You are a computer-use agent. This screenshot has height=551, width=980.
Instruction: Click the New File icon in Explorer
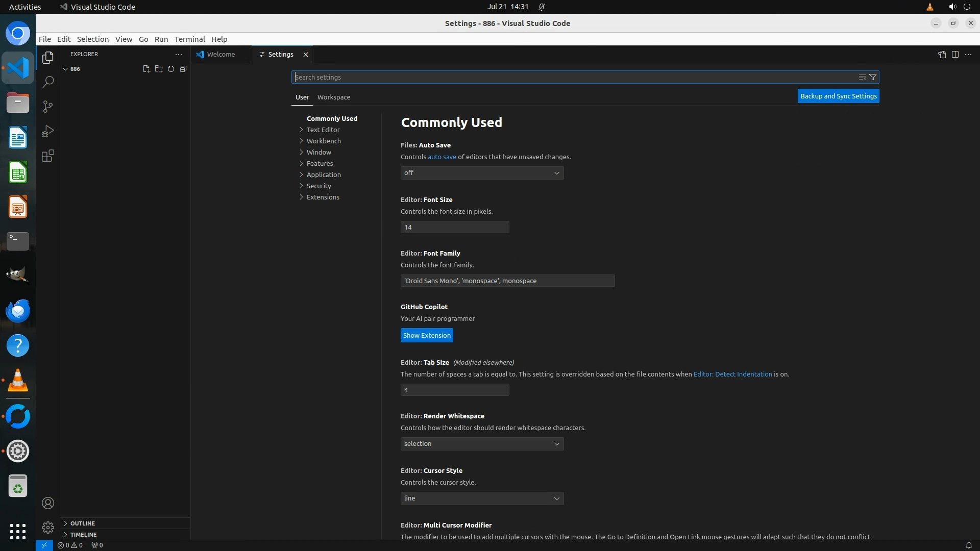pyautogui.click(x=146, y=69)
